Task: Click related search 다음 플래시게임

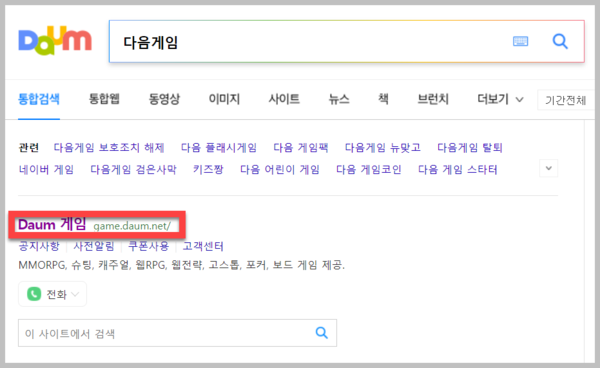Action: tap(218, 148)
